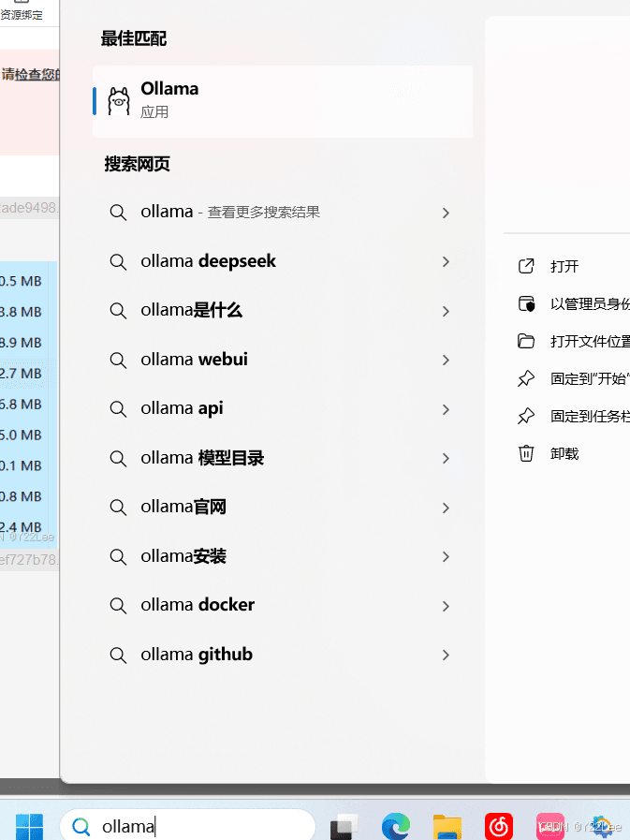Expand chevron next to 'ollama是什么'
Viewport: 630px width, 840px height.
click(446, 311)
